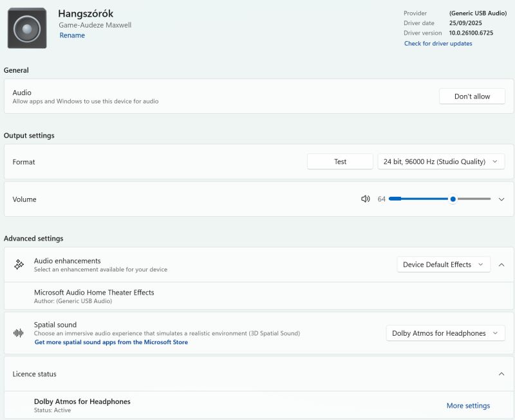Image resolution: width=515 pixels, height=420 pixels.
Task: Collapse the Audio enhancements section
Action: coord(501,264)
